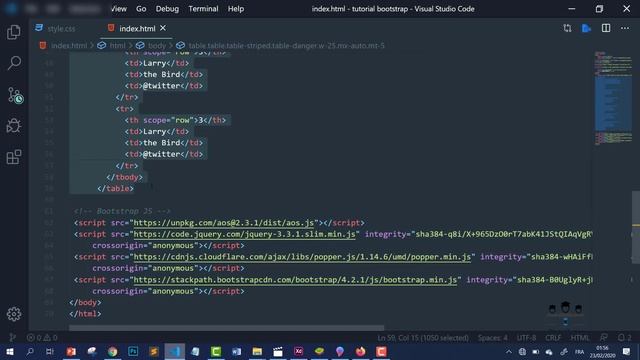
Task: Open PowerPoint from the taskbar
Action: tap(71, 351)
